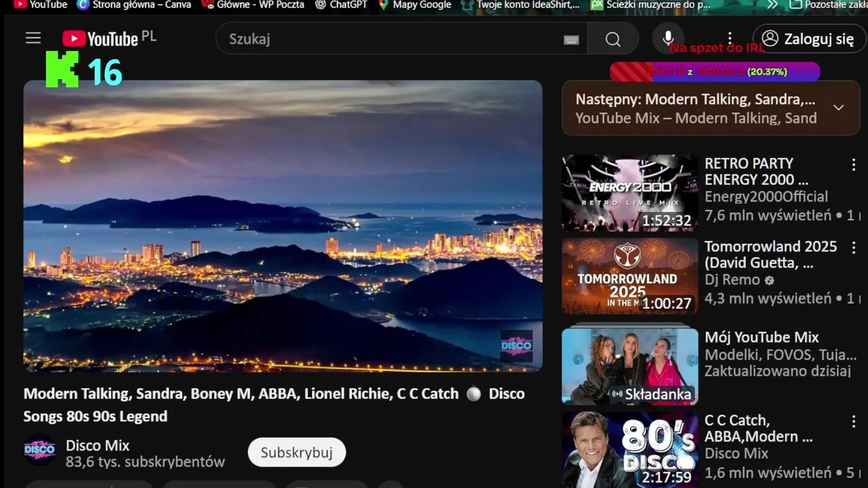
Task: Open the Mój YouTube Mix Składanka thumbnail
Action: pos(630,366)
